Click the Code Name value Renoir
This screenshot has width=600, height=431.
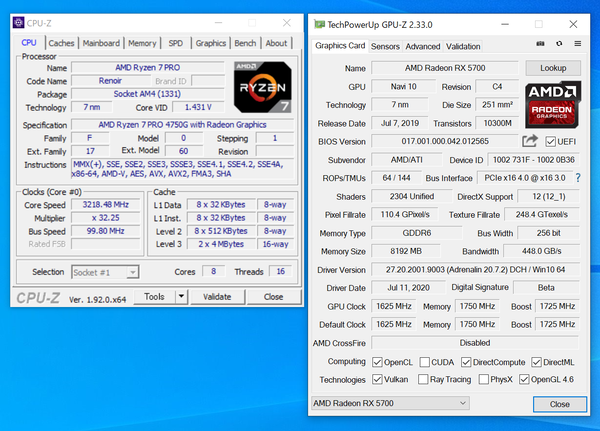point(110,81)
